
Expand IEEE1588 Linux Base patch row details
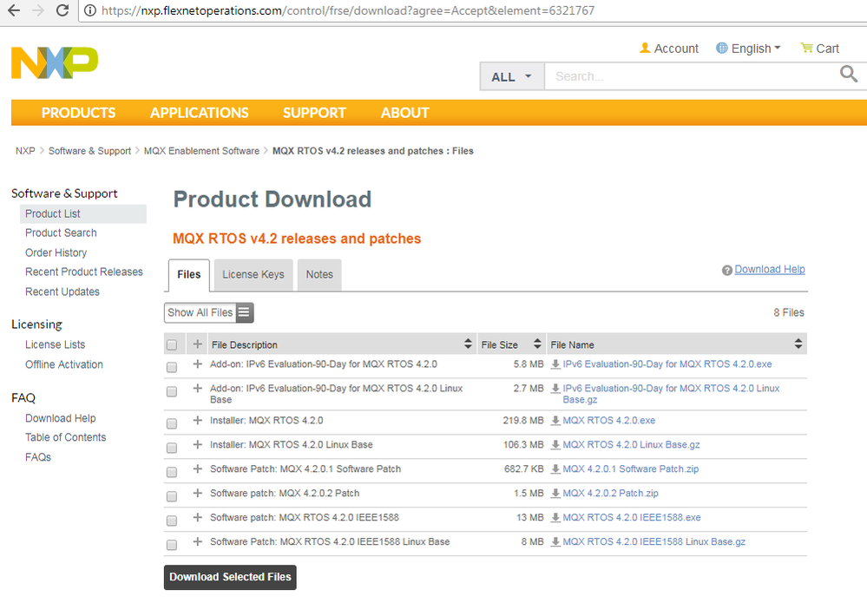197,542
